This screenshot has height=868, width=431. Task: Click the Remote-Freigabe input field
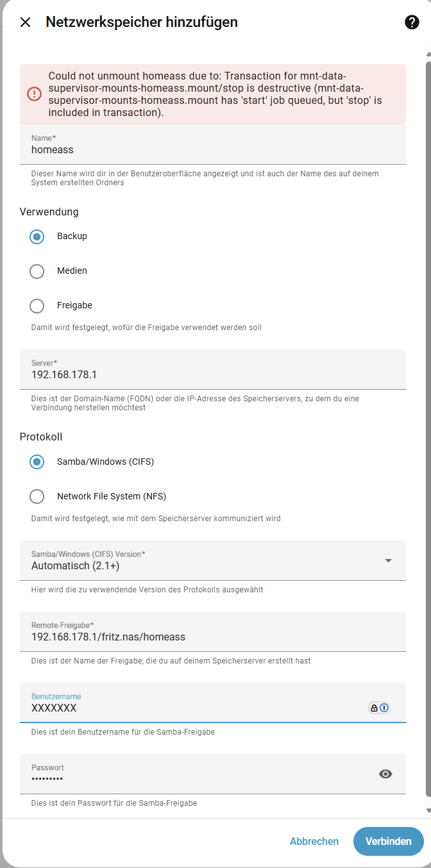tap(213, 631)
